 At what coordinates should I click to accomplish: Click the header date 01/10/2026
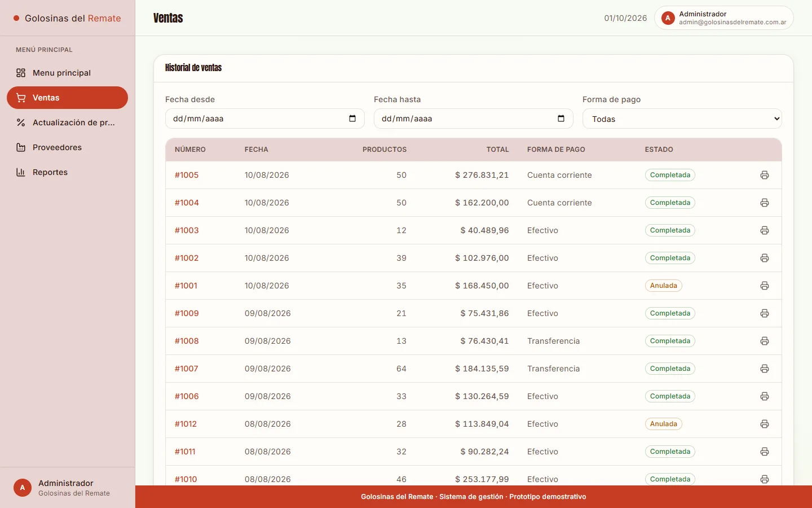click(625, 18)
